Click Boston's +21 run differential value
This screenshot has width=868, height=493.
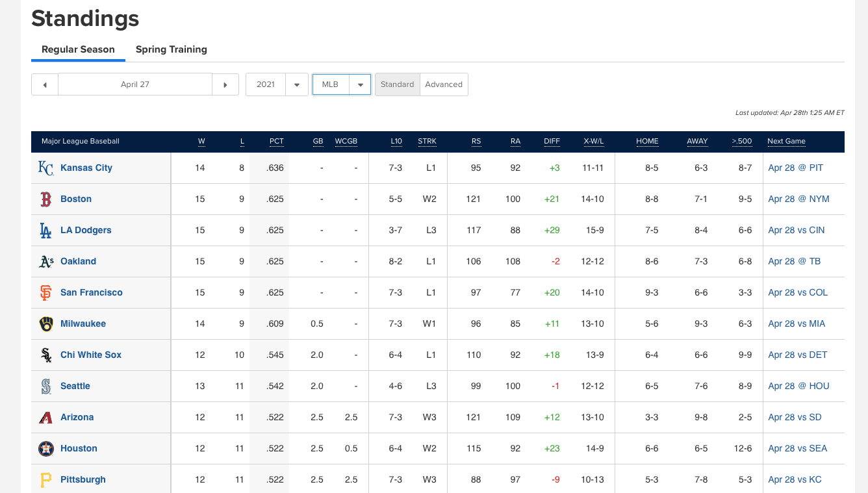pos(552,199)
